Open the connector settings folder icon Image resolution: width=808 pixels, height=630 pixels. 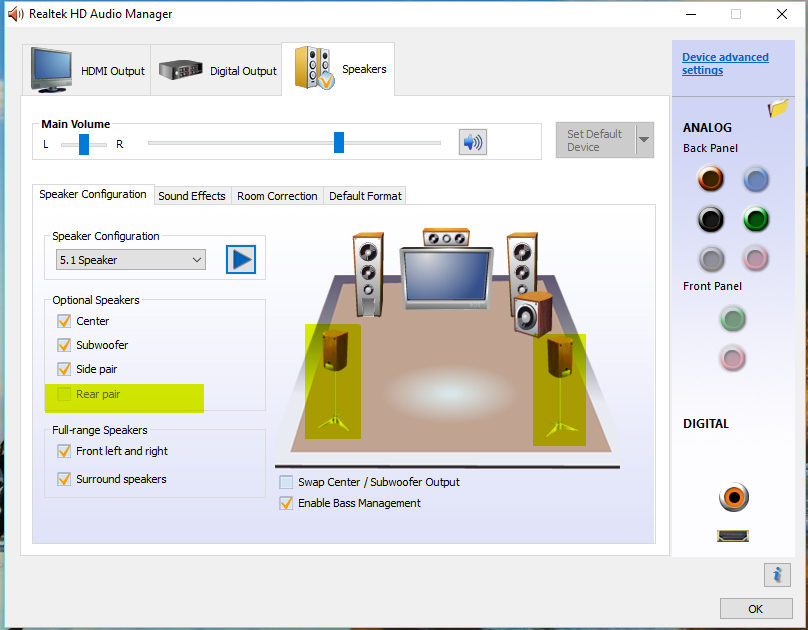click(x=778, y=108)
